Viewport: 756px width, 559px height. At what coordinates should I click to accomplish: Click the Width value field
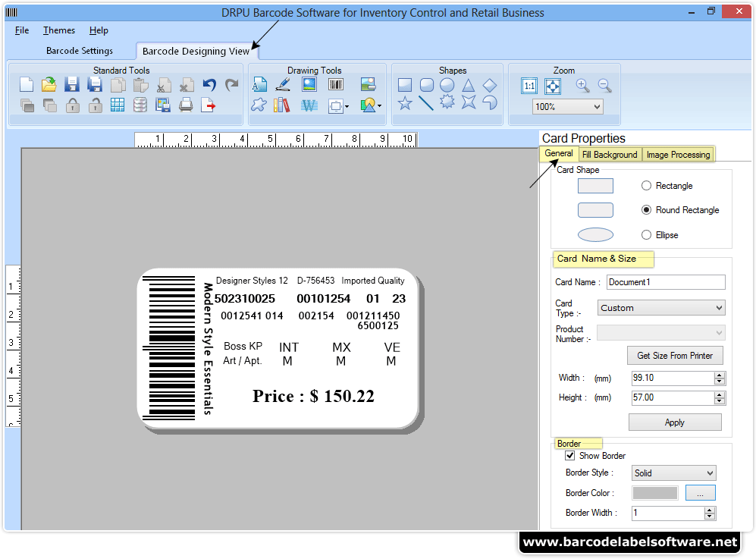click(673, 378)
